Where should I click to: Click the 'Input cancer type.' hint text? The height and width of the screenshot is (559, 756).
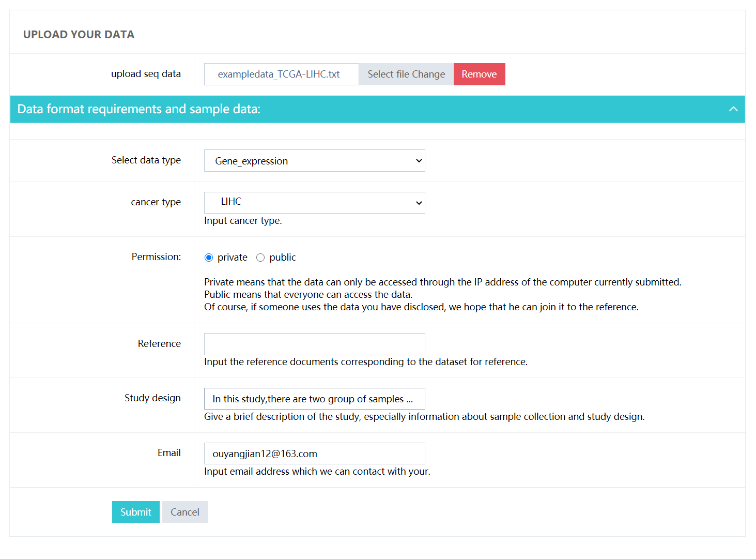pyautogui.click(x=243, y=221)
